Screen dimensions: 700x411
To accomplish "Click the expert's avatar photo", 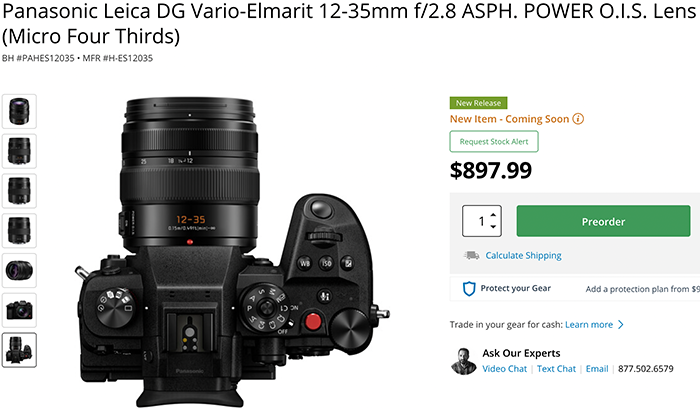I will (463, 361).
